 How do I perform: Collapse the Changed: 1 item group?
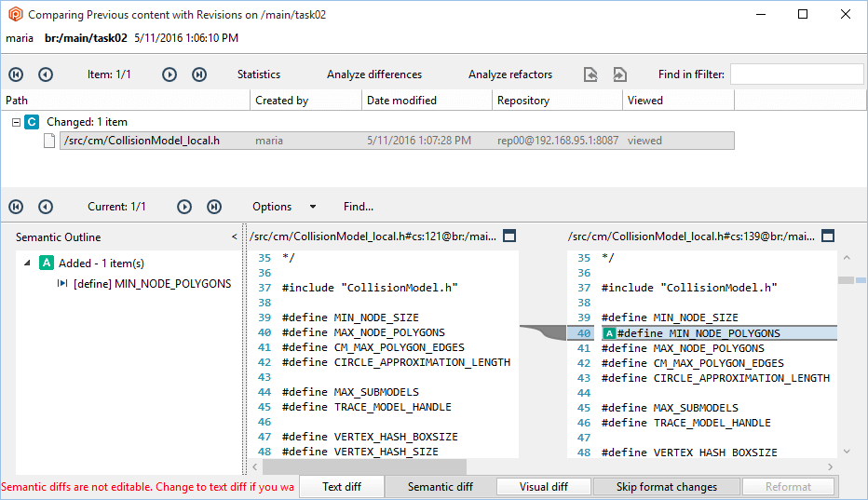(x=16, y=122)
